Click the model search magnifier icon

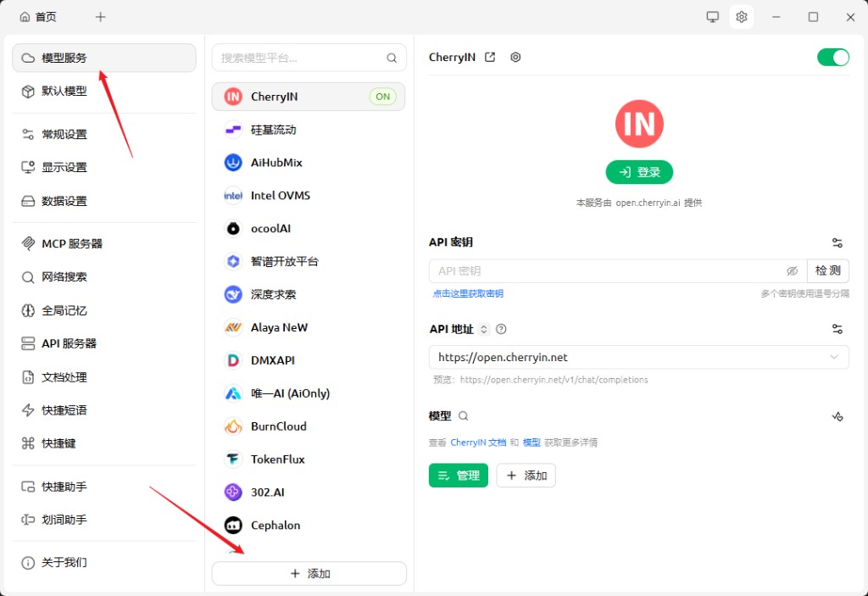pos(463,416)
